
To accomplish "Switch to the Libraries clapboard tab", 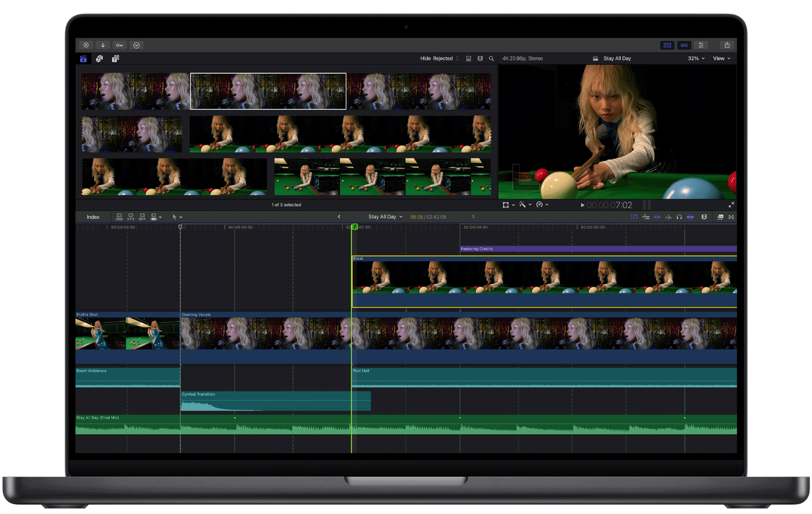I will pos(83,58).
